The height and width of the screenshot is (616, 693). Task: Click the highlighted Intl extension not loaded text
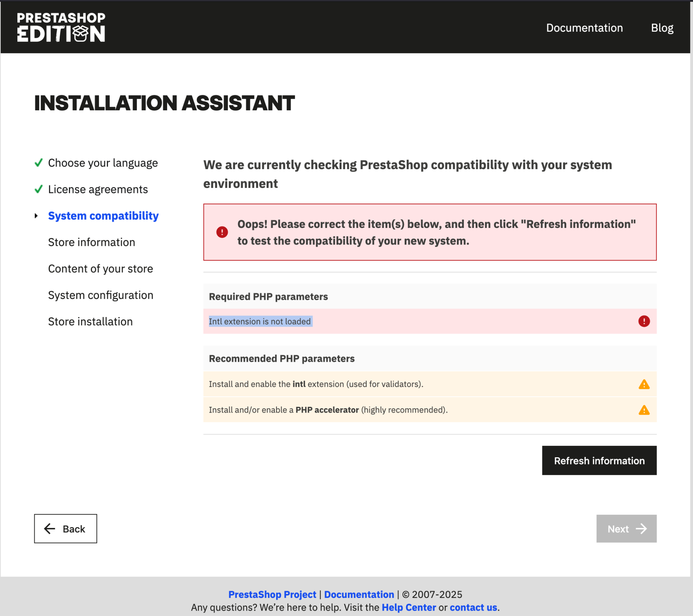pos(260,321)
